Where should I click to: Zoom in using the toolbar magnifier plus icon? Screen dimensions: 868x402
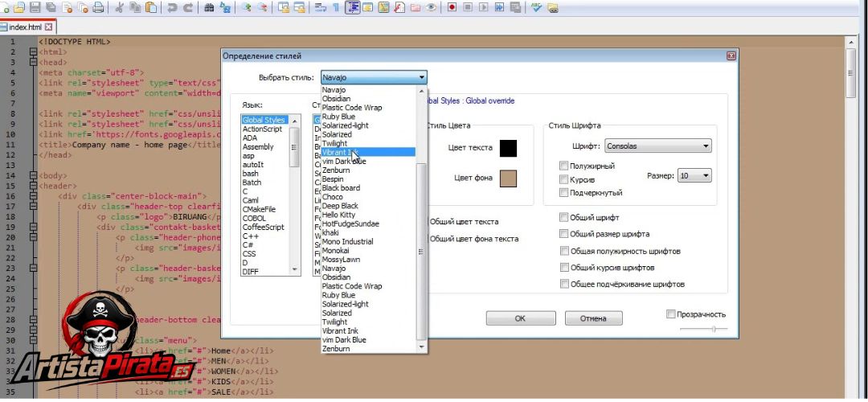coord(247,8)
